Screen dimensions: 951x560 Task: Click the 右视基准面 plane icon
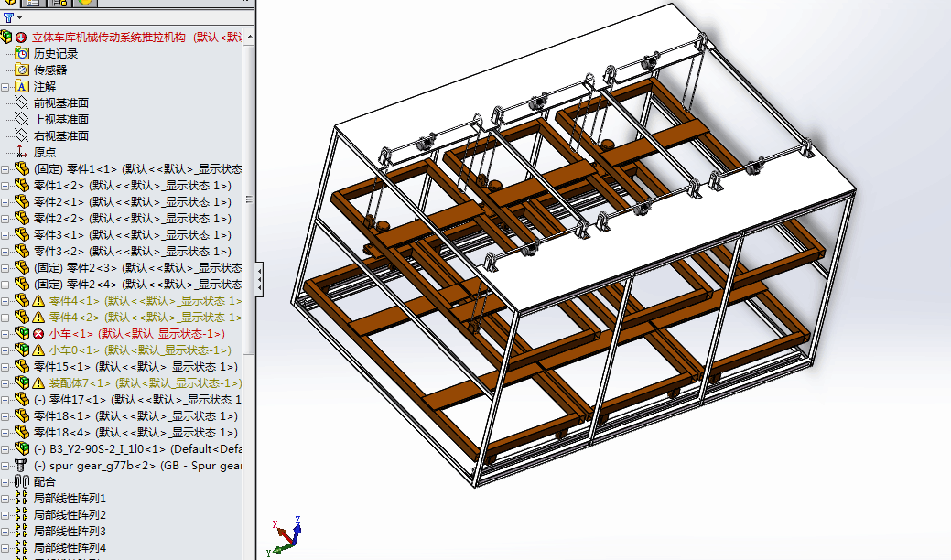tap(22, 135)
